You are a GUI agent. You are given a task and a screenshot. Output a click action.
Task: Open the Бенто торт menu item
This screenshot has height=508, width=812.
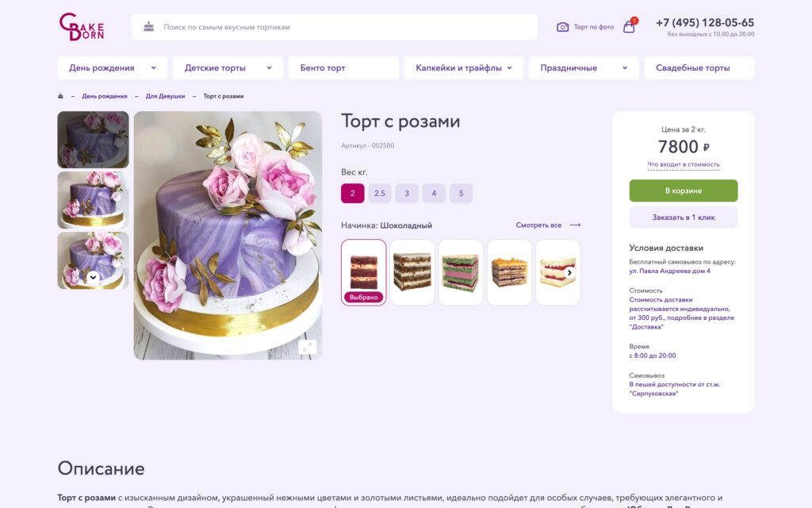click(x=343, y=68)
